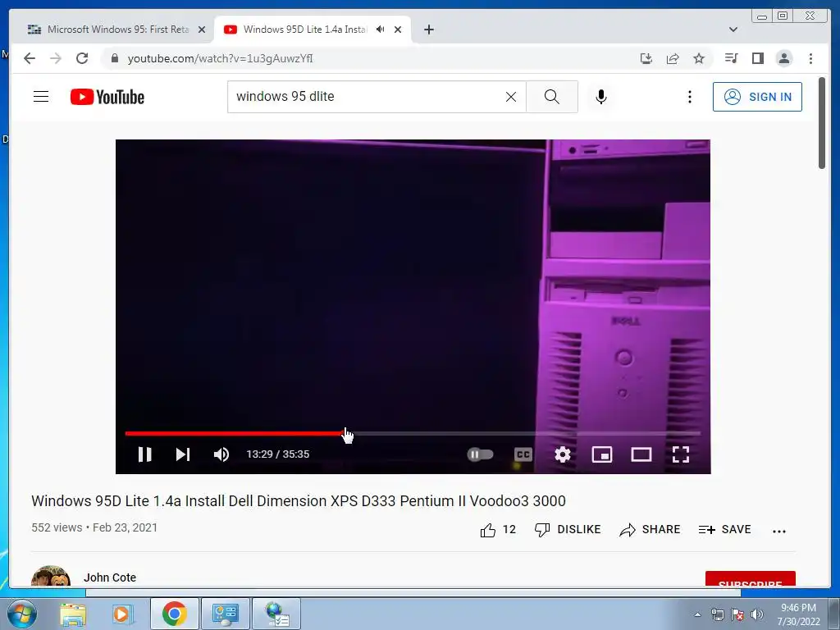840x630 pixels.
Task: Go forward in browser history
Action: pyautogui.click(x=56, y=58)
